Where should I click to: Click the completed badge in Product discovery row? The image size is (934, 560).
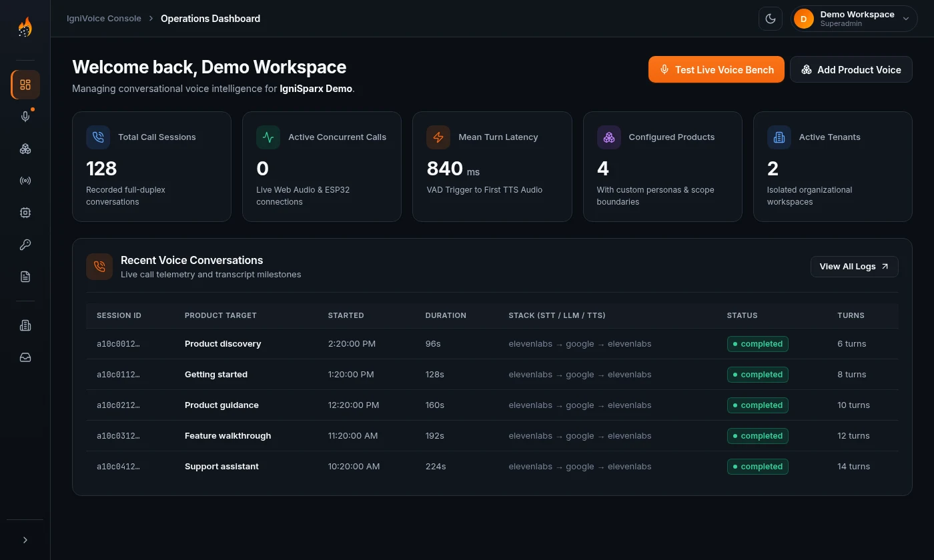[758, 344]
